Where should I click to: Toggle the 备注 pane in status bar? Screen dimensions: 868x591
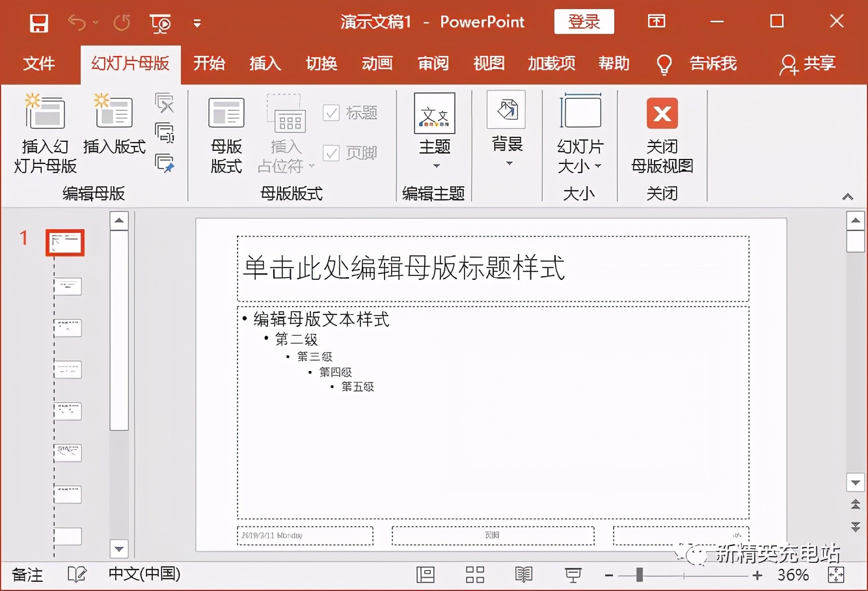pos(26,575)
